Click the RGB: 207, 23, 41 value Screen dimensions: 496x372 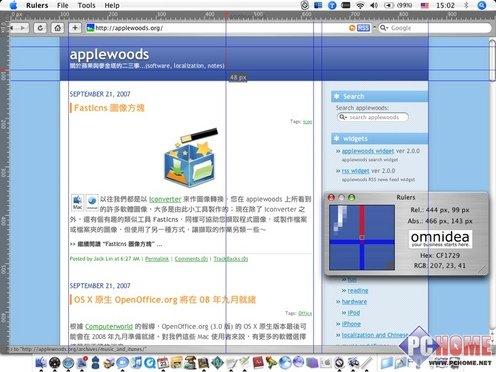440,266
